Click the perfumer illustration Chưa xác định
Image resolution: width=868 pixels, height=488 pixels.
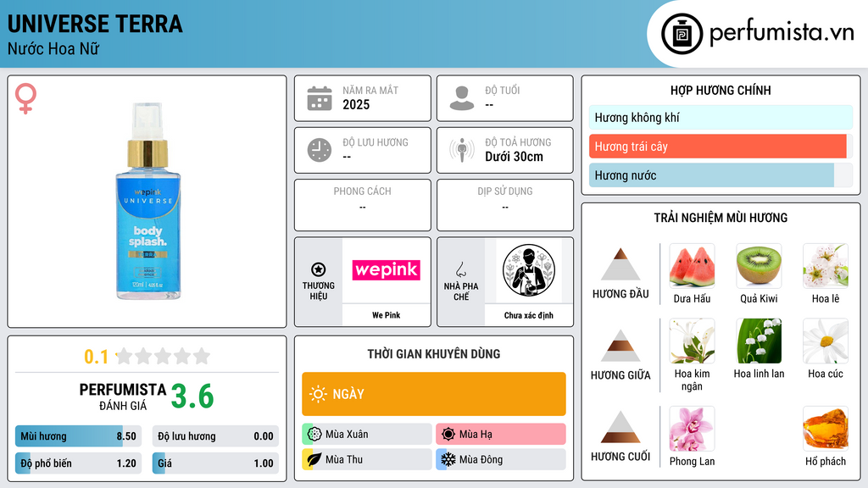[x=529, y=270]
